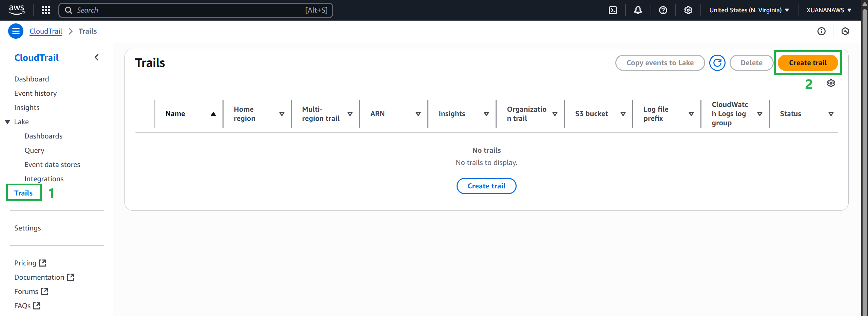This screenshot has height=316, width=868.
Task: Click the settings gear in top navigation
Action: click(x=688, y=10)
